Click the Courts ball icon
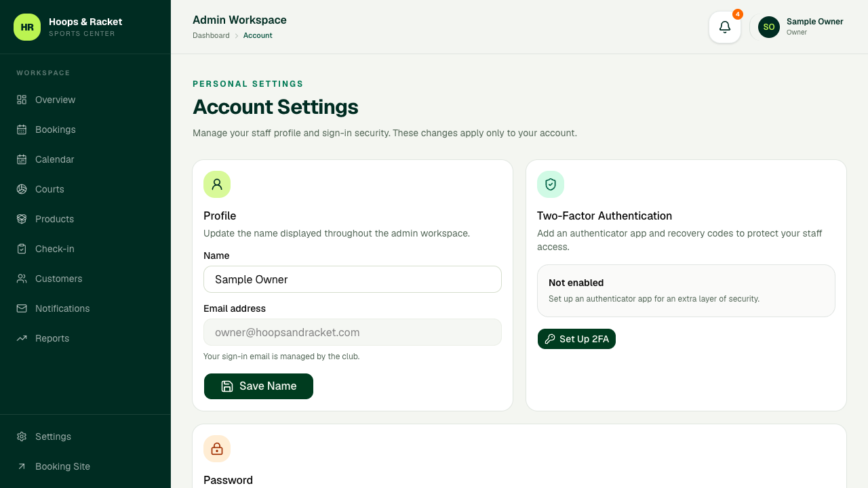Viewport: 868px width, 488px height. 22,189
